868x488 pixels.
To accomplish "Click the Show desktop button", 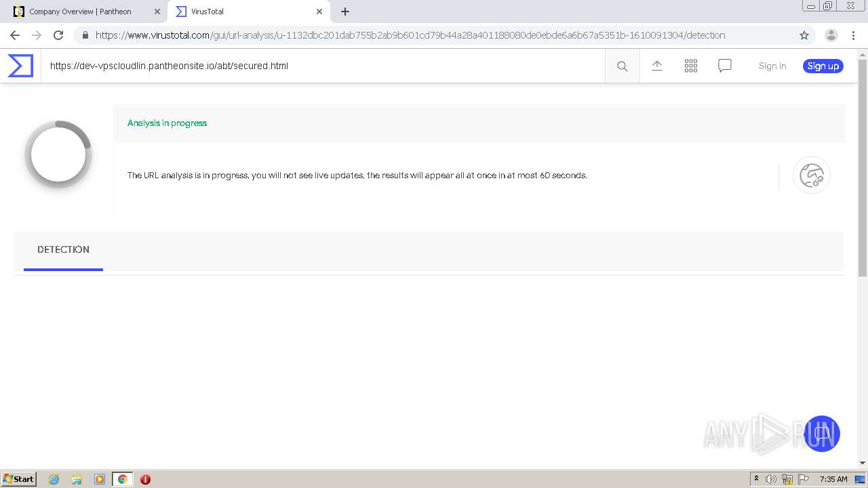I will pos(861,479).
